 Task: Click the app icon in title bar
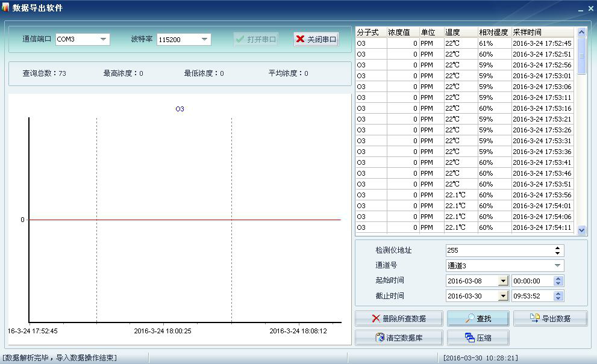pyautogui.click(x=5, y=7)
